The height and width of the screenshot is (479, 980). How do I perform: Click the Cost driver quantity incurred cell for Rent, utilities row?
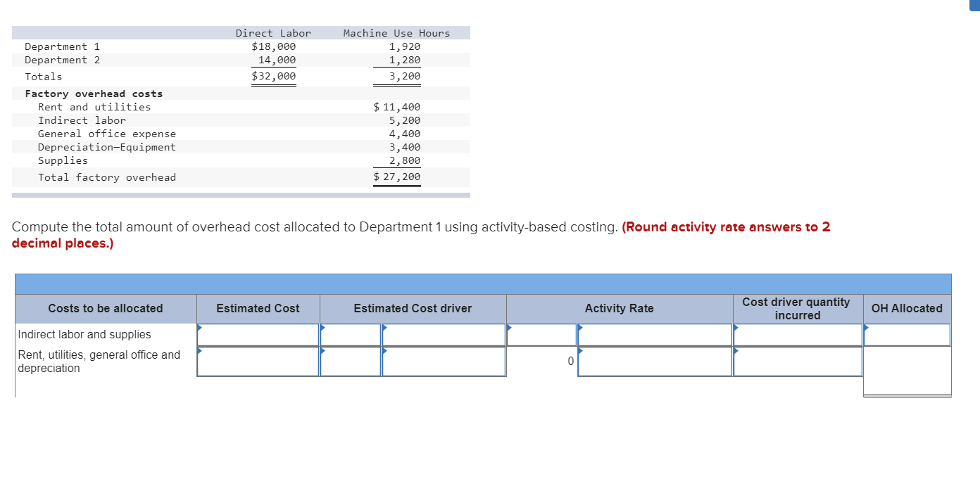tap(798, 361)
